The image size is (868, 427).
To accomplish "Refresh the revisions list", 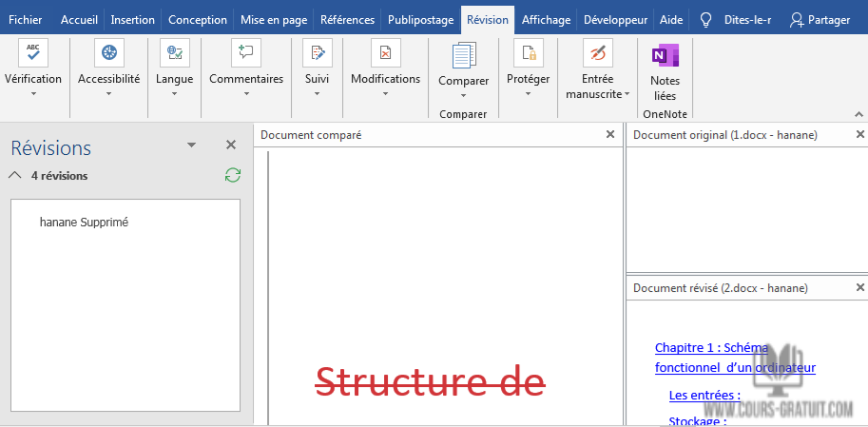I will (x=232, y=175).
